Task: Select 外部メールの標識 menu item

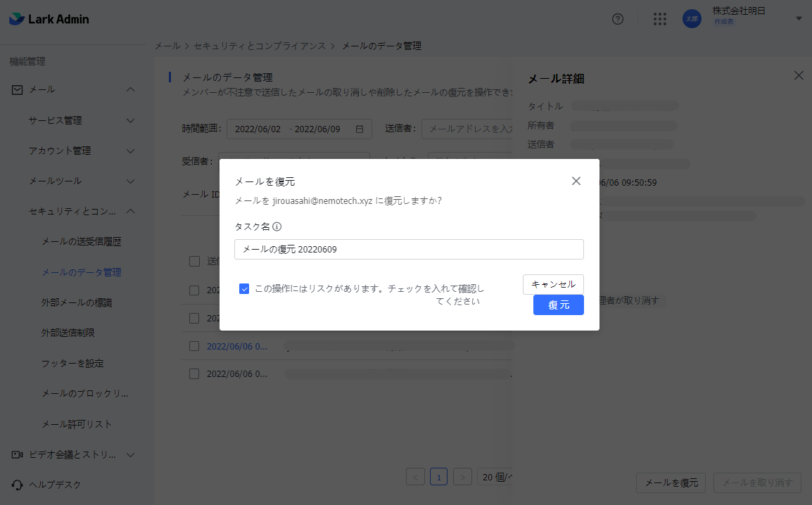Action: coord(77,302)
